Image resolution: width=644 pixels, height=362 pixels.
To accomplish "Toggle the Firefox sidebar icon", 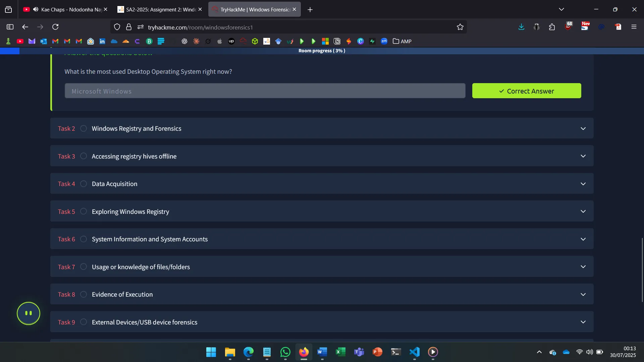I will coord(10,27).
